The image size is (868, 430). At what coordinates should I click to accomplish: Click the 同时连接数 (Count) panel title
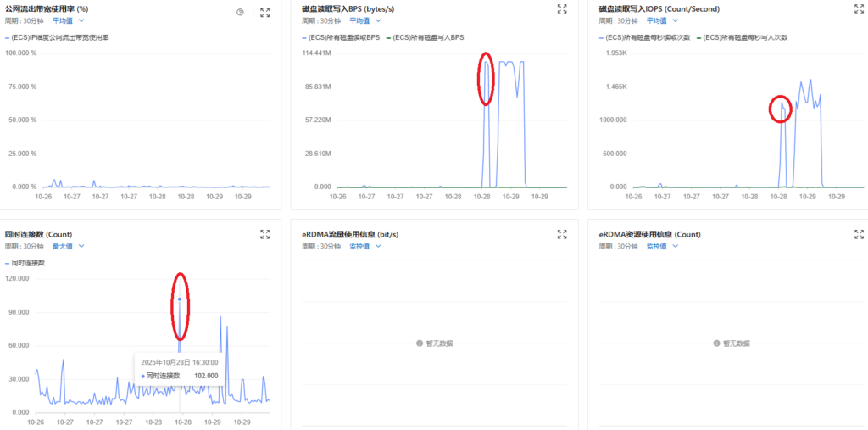click(38, 234)
